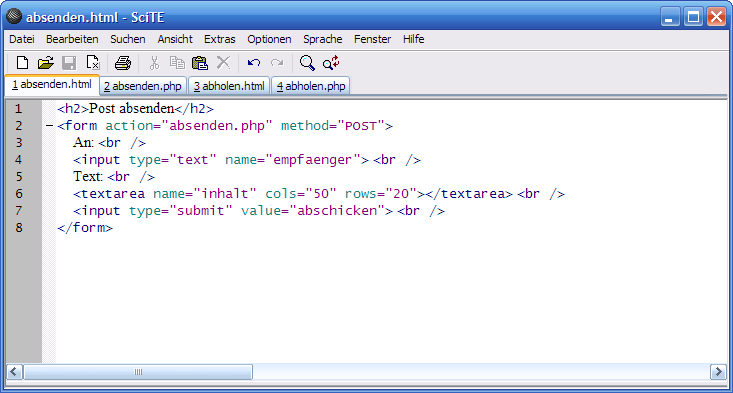Print the document via the printer icon
The width and height of the screenshot is (733, 393).
[x=123, y=63]
